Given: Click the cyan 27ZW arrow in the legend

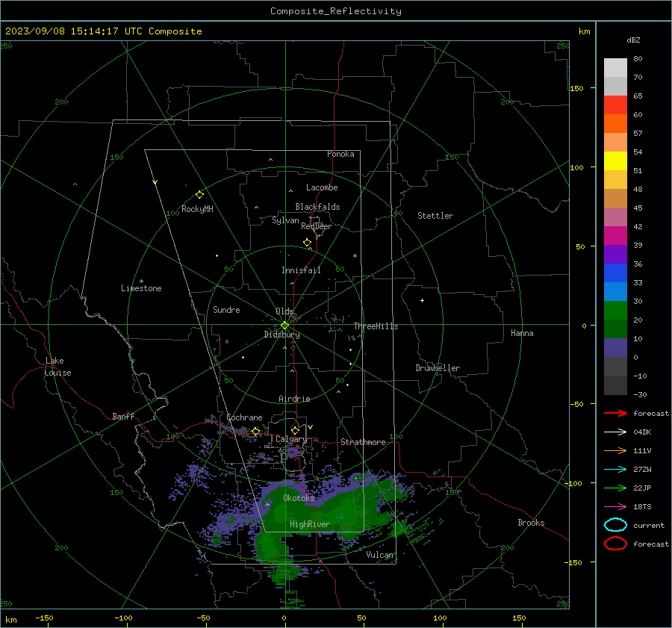Looking at the screenshot, I should tap(615, 470).
